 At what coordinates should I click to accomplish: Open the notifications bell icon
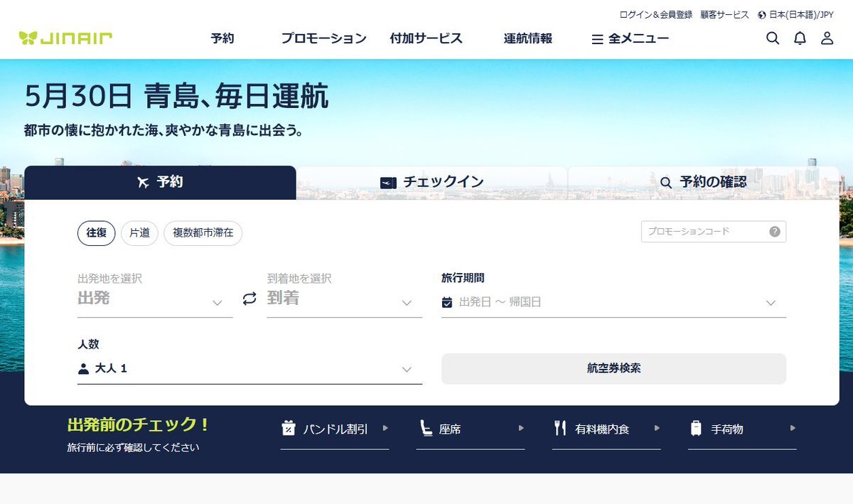pos(800,38)
